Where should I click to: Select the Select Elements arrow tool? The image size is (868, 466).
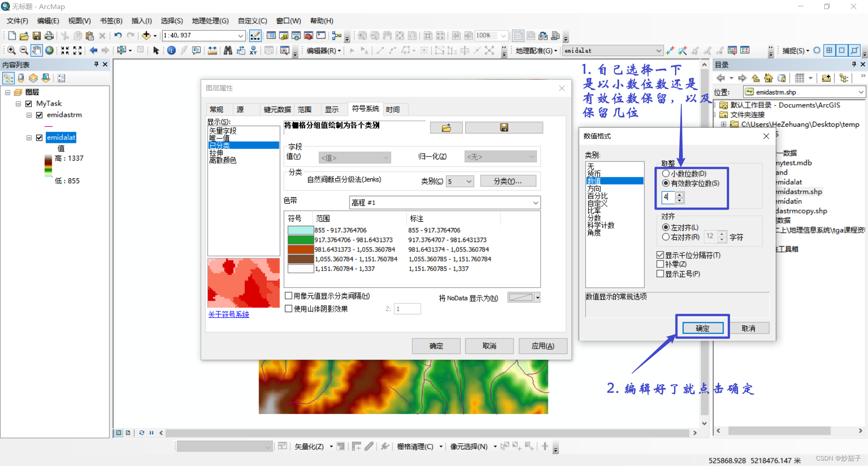tap(156, 50)
